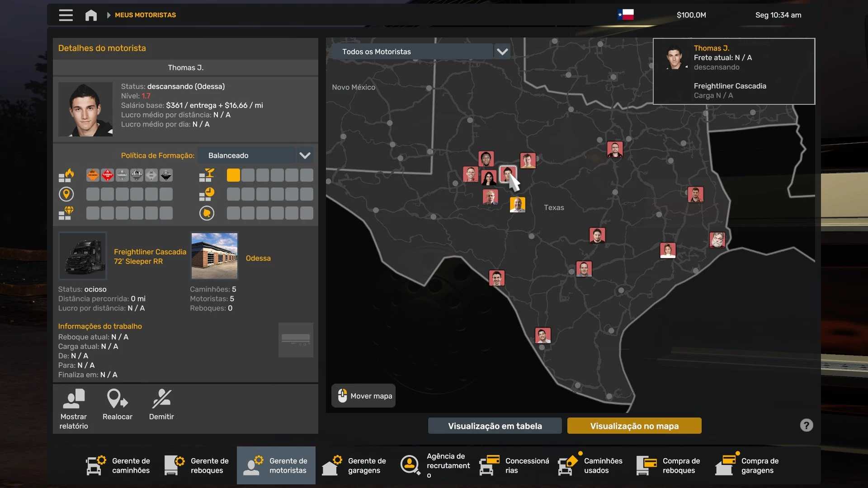This screenshot has height=488, width=868.
Task: Go to home screen icon
Action: tap(91, 15)
